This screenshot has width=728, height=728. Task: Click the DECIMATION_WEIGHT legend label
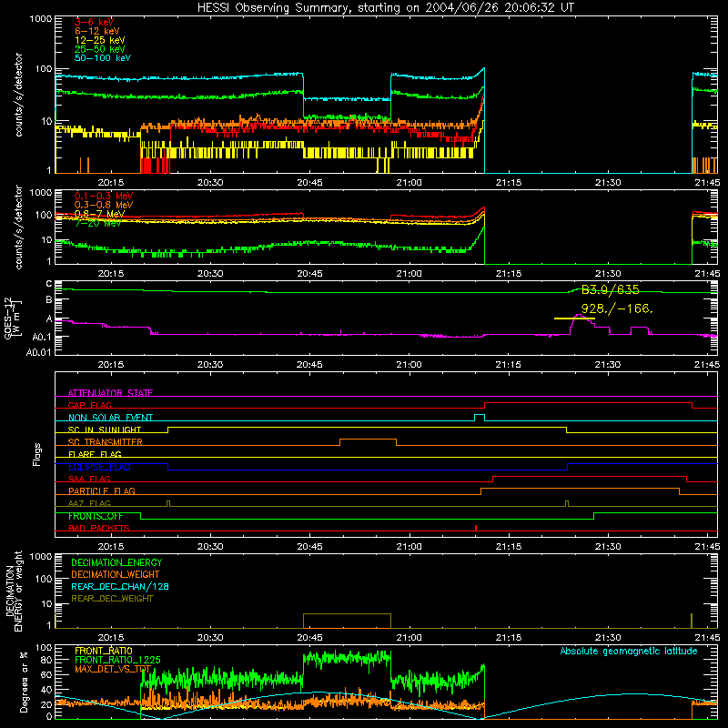(116, 574)
